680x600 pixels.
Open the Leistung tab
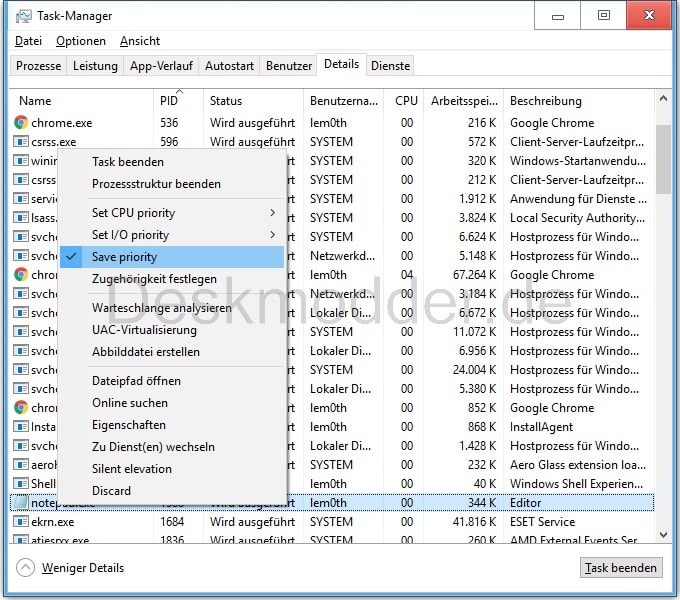pyautogui.click(x=95, y=66)
